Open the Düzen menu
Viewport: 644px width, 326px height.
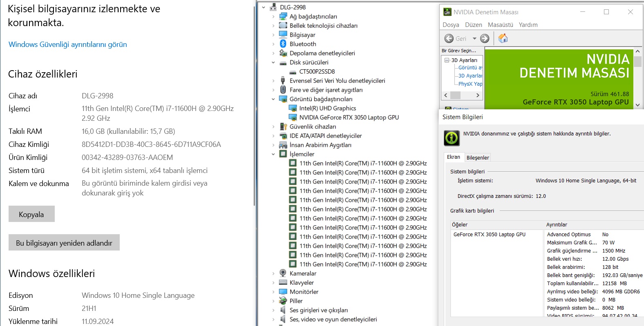(x=474, y=25)
